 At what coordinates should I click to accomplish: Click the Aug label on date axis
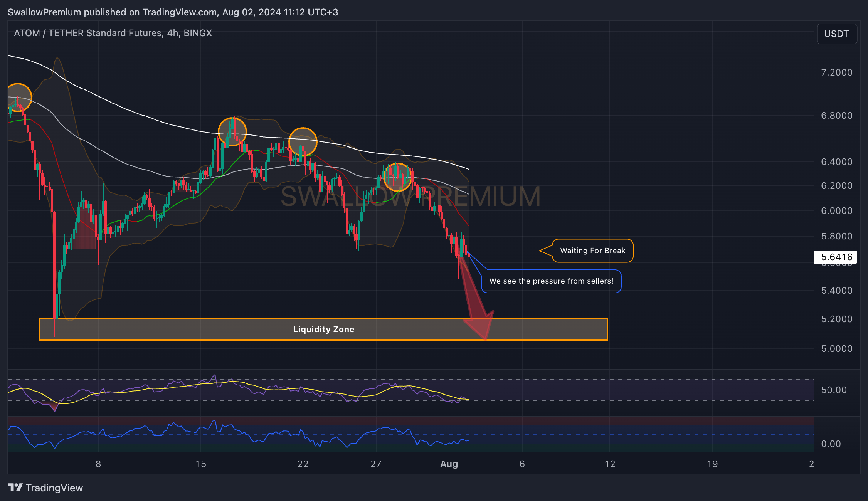[449, 464]
